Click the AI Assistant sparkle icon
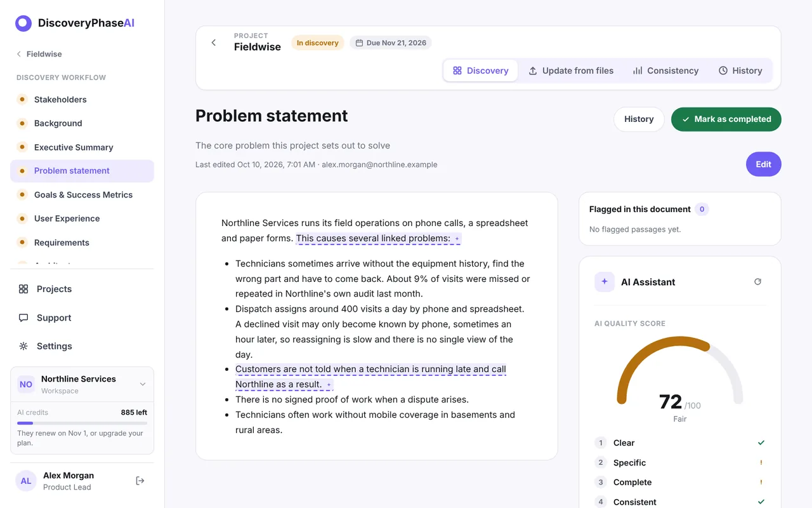Screen dimensions: 812x508 pyautogui.click(x=605, y=281)
